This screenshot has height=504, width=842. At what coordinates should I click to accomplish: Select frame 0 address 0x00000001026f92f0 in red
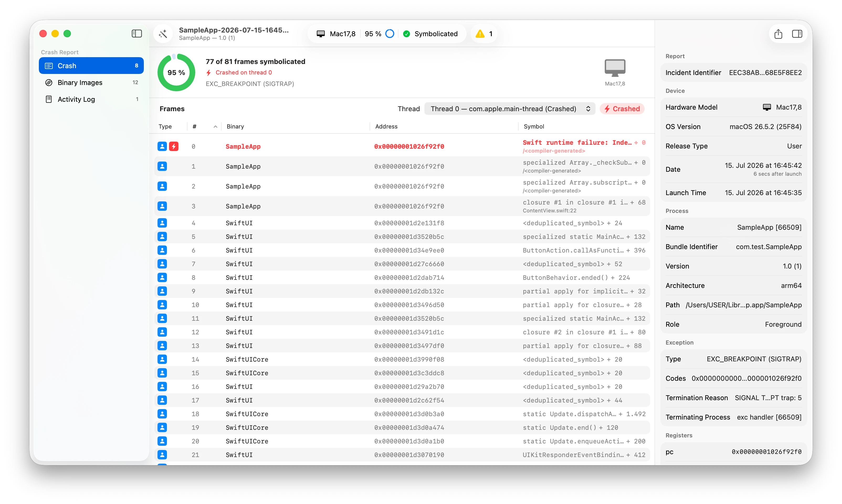pos(409,146)
